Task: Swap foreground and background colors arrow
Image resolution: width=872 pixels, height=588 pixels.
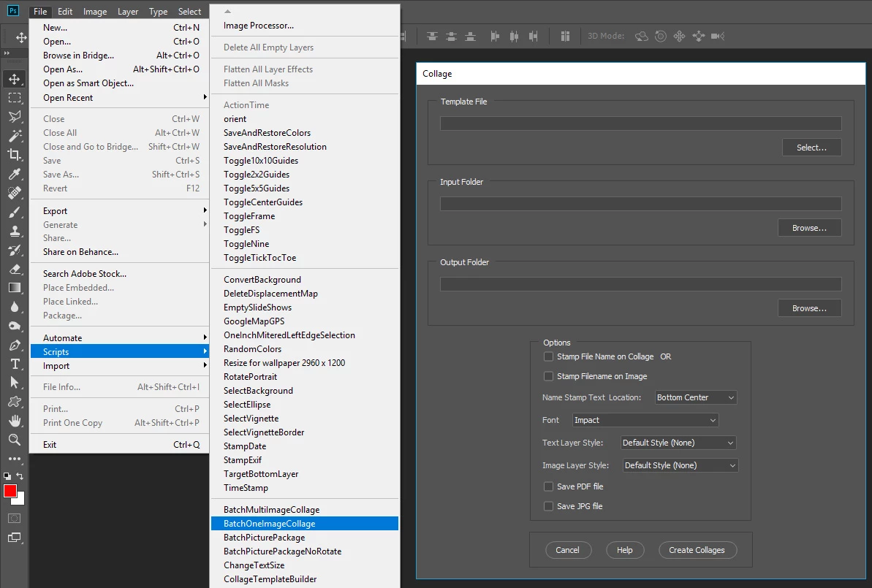Action: pyautogui.click(x=20, y=476)
